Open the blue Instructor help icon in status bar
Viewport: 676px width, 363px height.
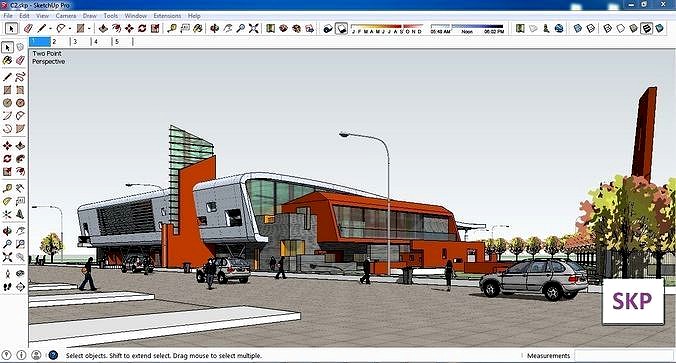coord(53,355)
